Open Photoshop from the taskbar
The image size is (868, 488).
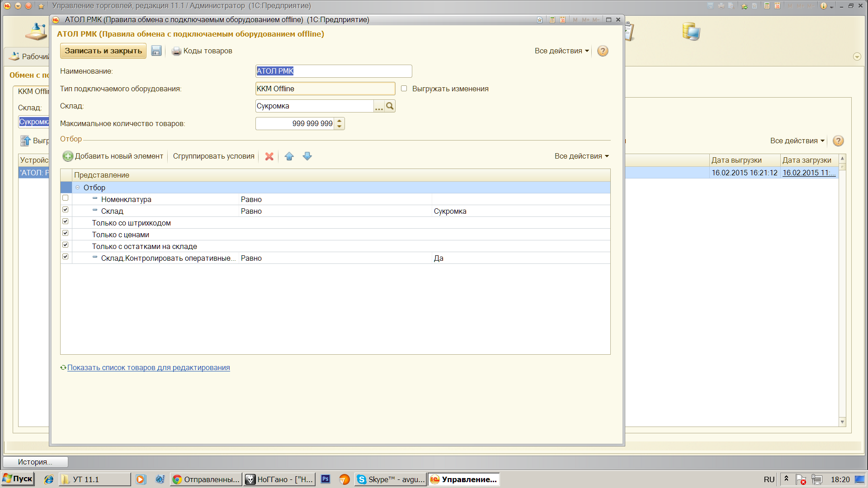(325, 479)
